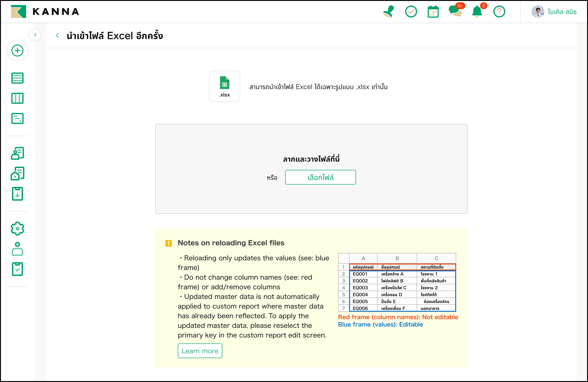Open the checkmark tasks icon in header
The width and height of the screenshot is (588, 382).
click(411, 12)
